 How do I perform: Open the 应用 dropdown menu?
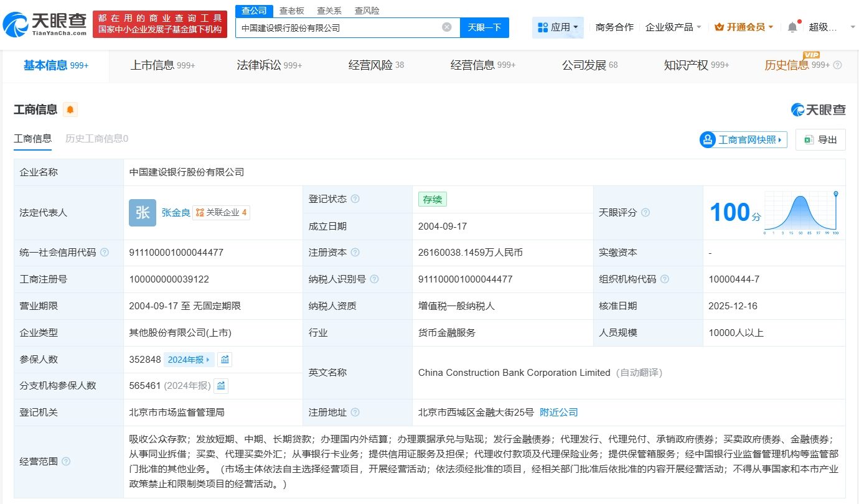point(558,27)
